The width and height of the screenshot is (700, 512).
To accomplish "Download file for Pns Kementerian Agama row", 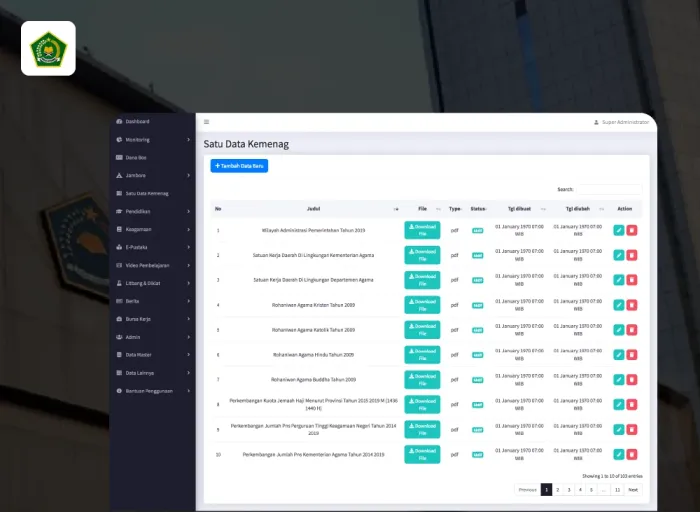I will point(422,454).
